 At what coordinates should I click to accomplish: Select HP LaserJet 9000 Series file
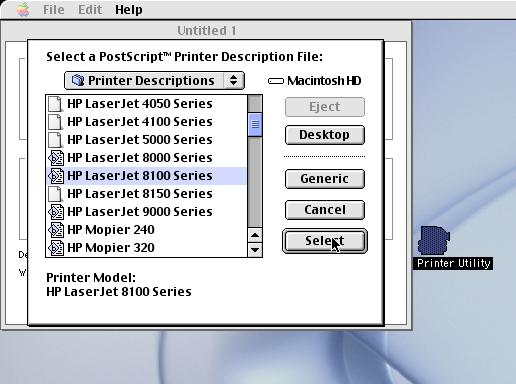pyautogui.click(x=147, y=212)
